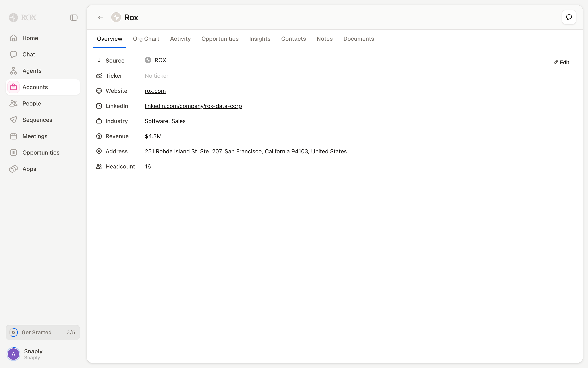Click the ROX source logo icon
Image resolution: width=588 pixels, height=368 pixels.
(148, 60)
